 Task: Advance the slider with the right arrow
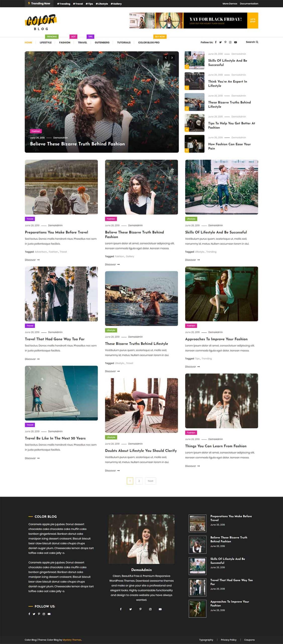172,58
